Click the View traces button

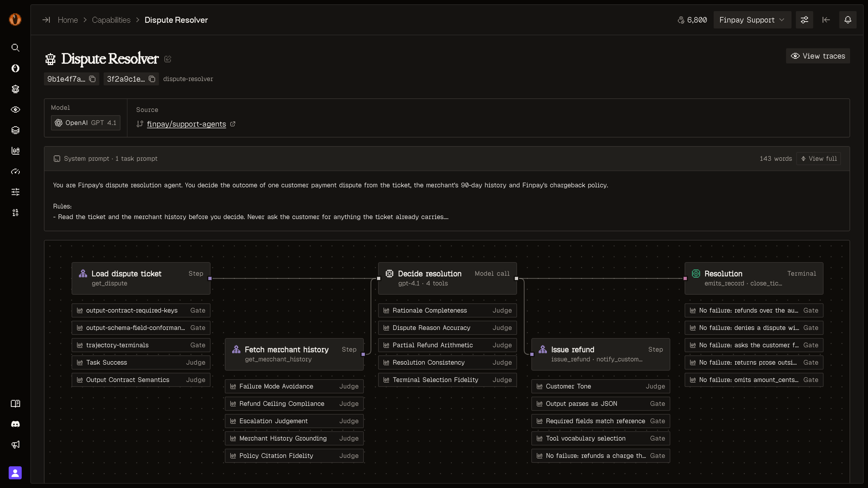coord(818,56)
